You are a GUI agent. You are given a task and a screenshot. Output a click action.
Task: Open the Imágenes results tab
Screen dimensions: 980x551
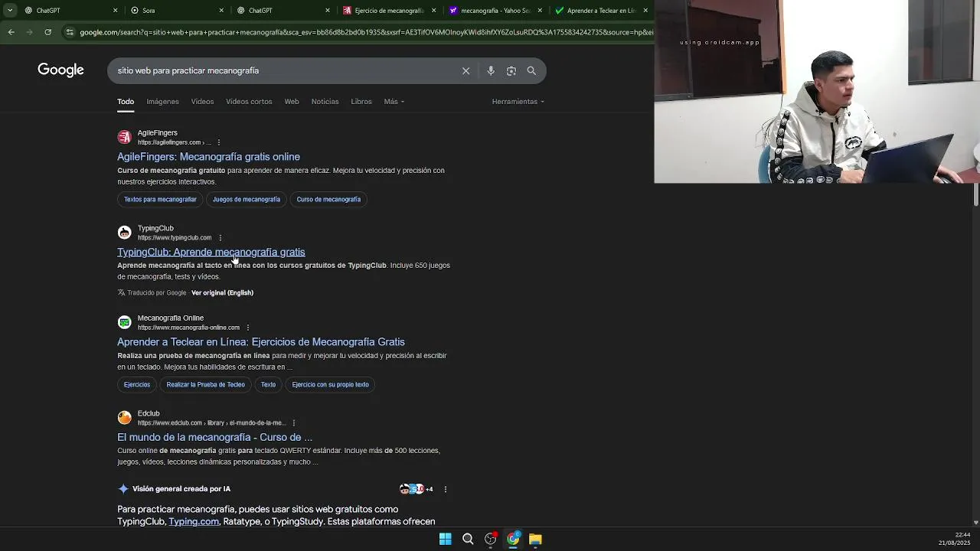162,102
